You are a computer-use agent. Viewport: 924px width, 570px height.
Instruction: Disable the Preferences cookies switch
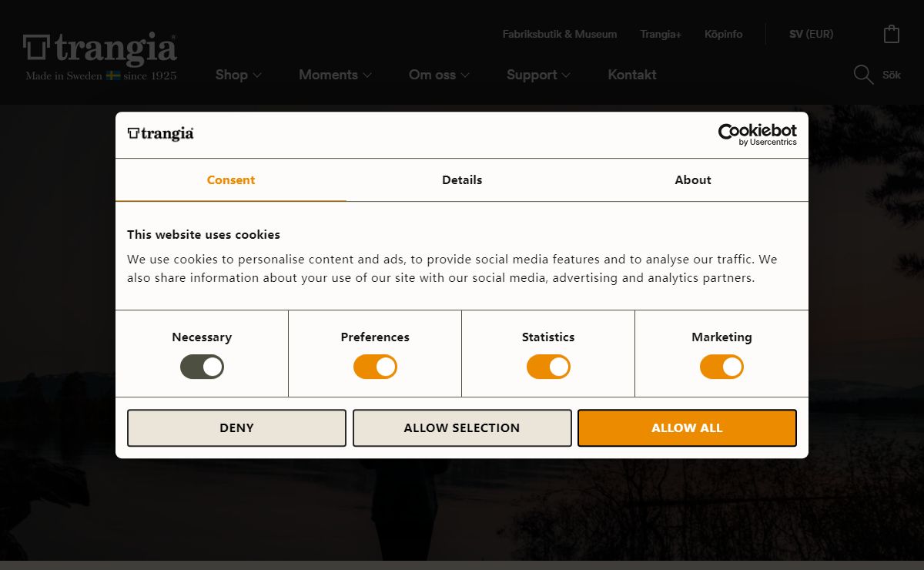(375, 367)
